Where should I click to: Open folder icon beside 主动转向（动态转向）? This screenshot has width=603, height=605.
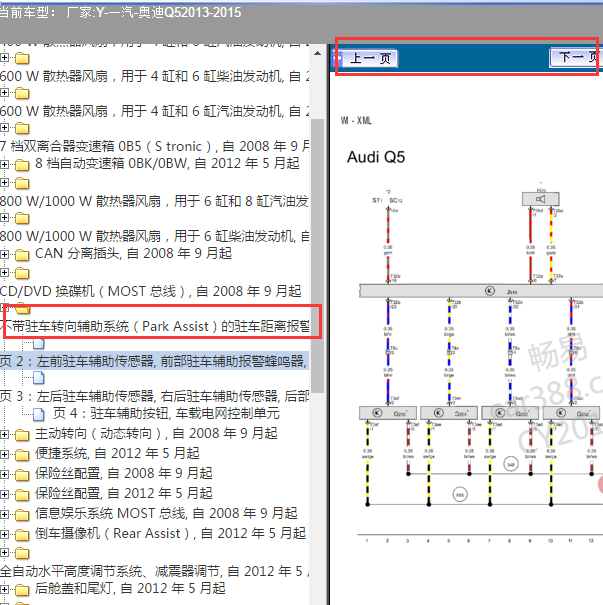click(22, 435)
